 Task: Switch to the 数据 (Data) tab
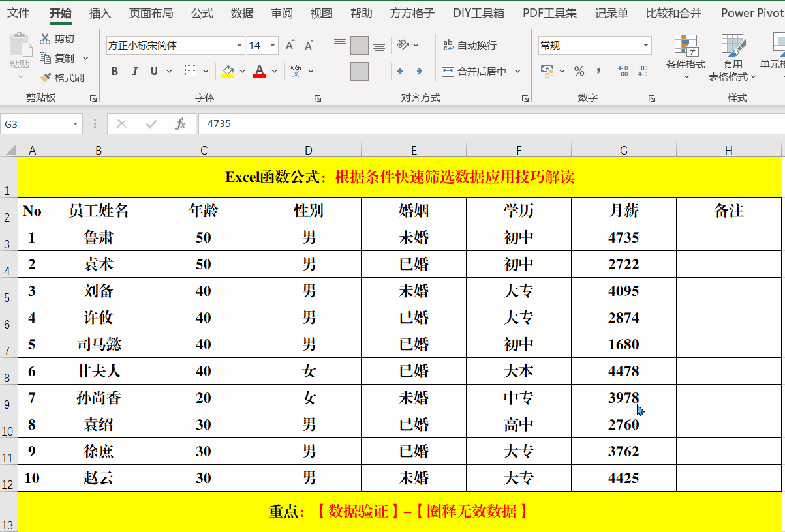pyautogui.click(x=242, y=13)
